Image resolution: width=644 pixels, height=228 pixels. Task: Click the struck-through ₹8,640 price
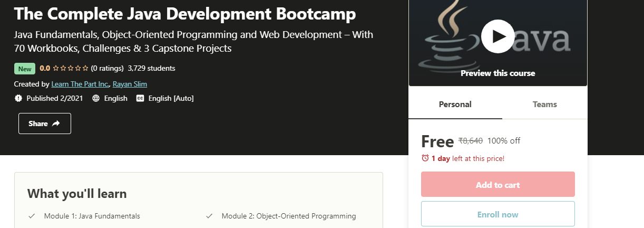(471, 141)
